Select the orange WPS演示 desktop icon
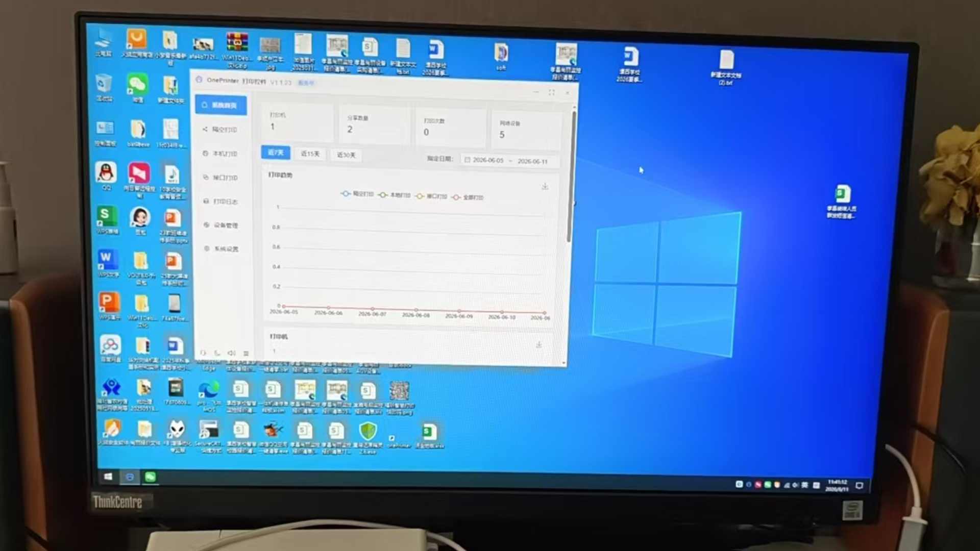The image size is (980, 551). click(109, 306)
